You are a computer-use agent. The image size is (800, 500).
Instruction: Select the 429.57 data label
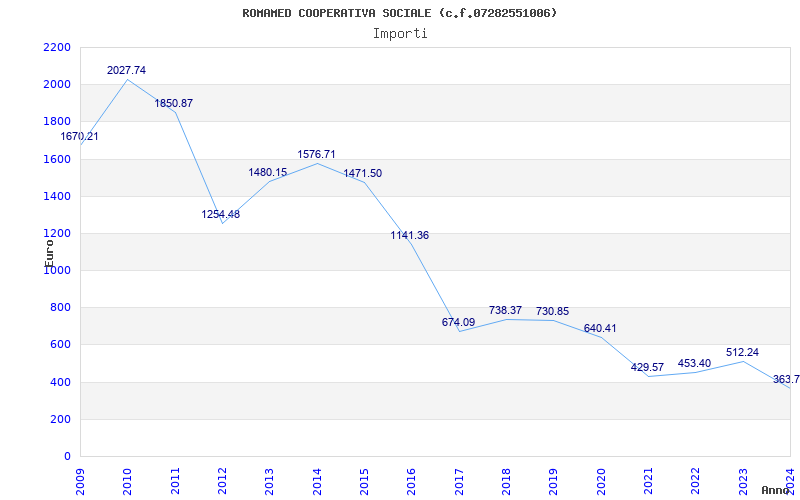[647, 367]
